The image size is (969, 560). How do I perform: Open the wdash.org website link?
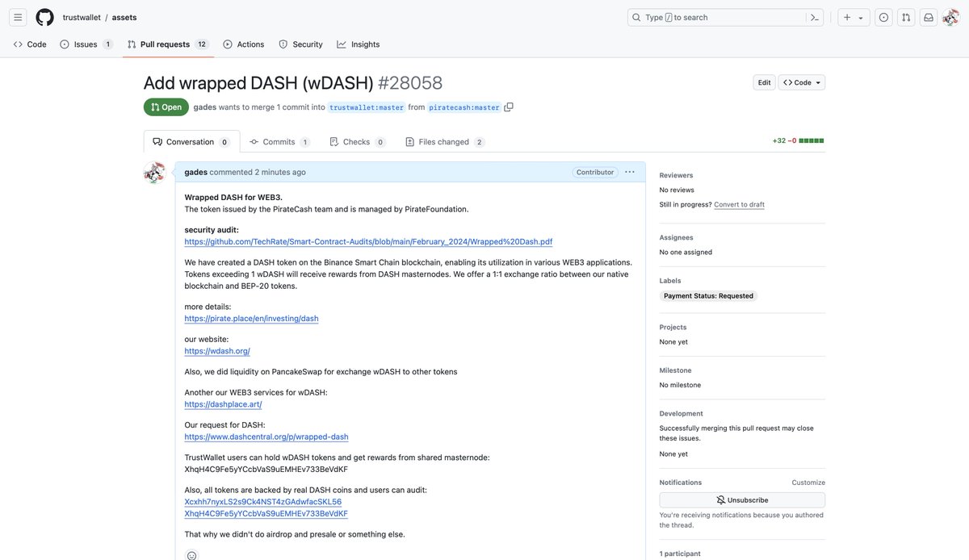click(217, 350)
